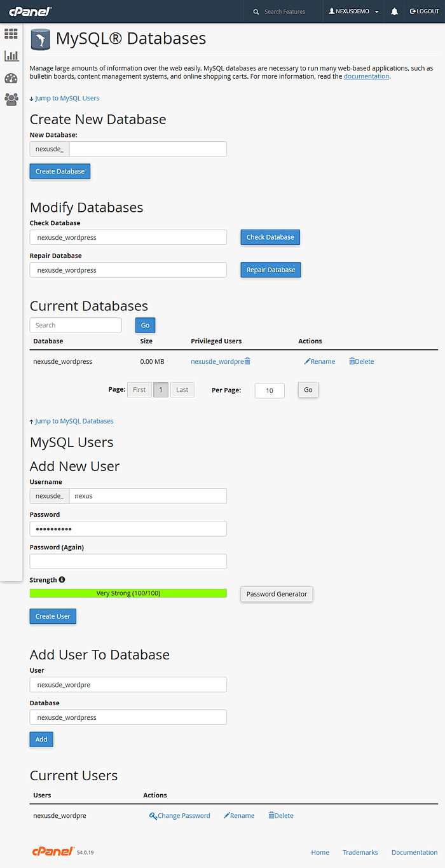Log out using the Logout button
The height and width of the screenshot is (868, 445).
[x=424, y=11]
